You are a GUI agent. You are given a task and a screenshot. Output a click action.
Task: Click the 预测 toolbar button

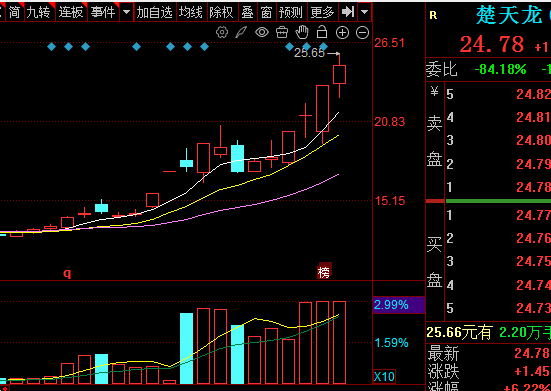point(291,12)
